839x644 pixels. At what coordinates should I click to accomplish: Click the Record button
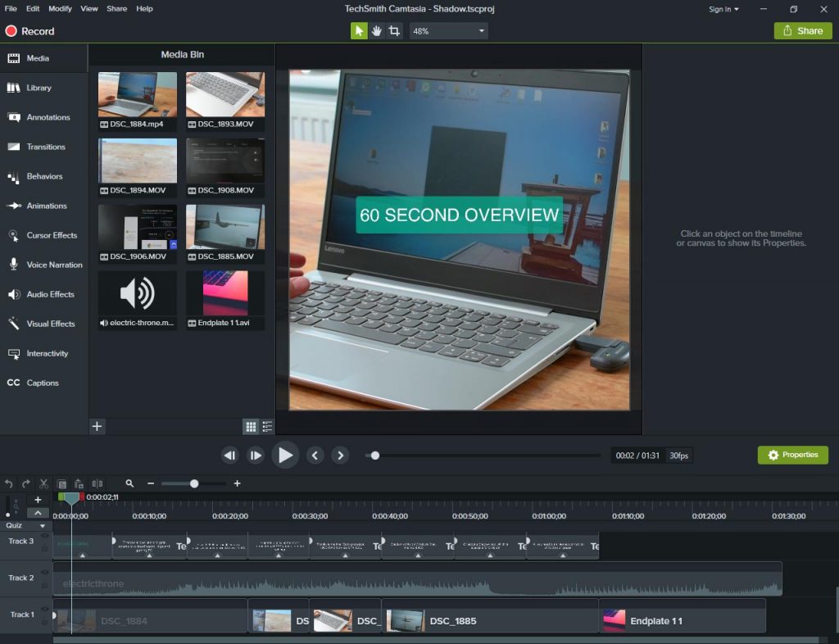coord(30,30)
